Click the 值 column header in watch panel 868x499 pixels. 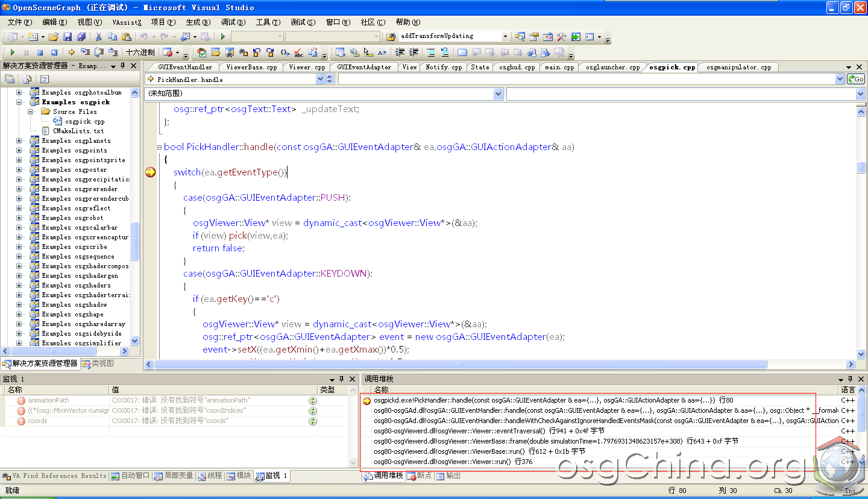point(213,390)
